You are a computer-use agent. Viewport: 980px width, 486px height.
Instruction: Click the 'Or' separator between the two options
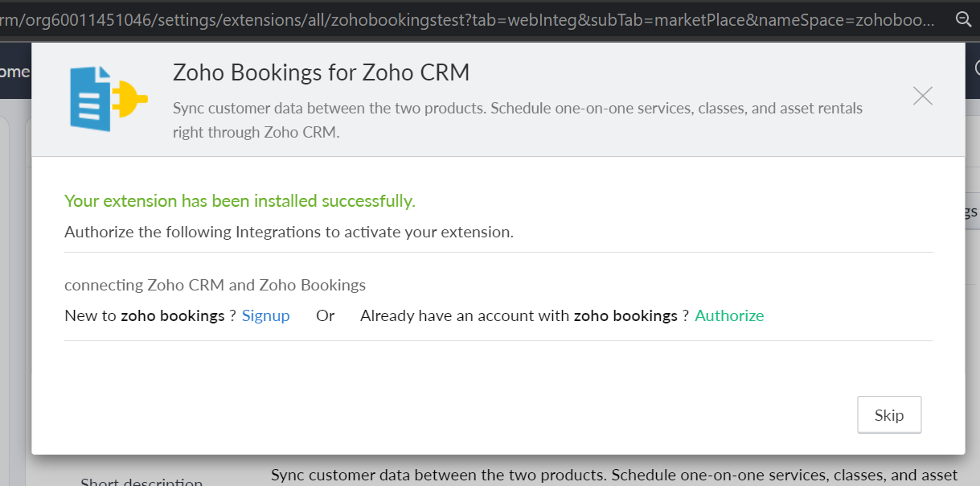point(325,315)
